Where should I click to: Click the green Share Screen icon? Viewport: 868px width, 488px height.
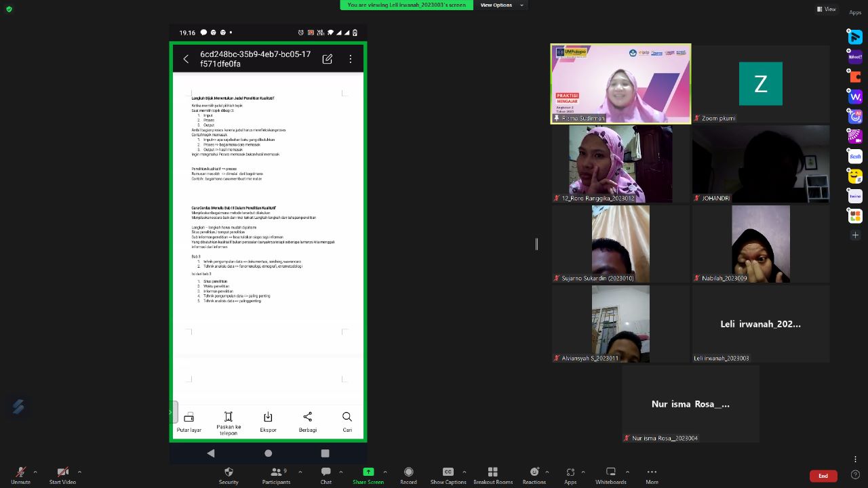(x=368, y=472)
